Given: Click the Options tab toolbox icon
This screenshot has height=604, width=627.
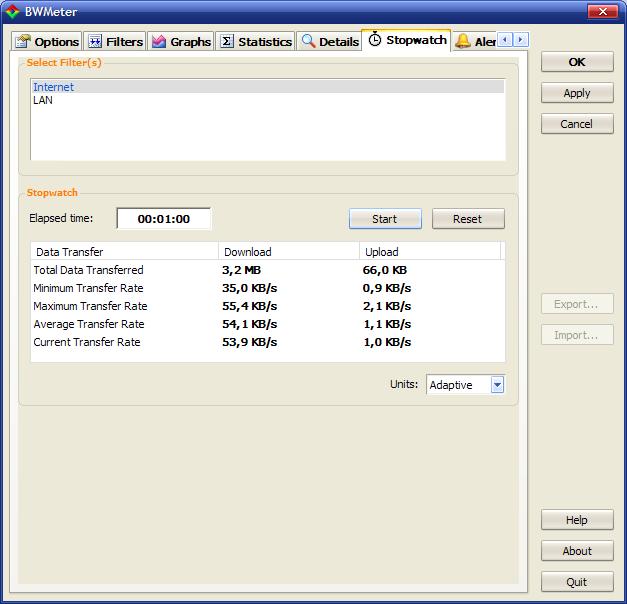Looking at the screenshot, I should 23,41.
